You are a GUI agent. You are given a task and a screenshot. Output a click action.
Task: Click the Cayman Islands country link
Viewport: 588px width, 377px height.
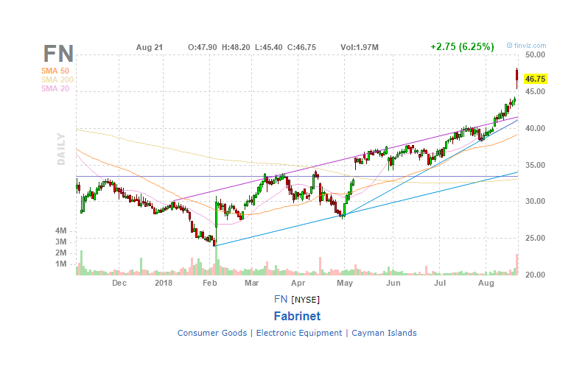click(x=384, y=333)
